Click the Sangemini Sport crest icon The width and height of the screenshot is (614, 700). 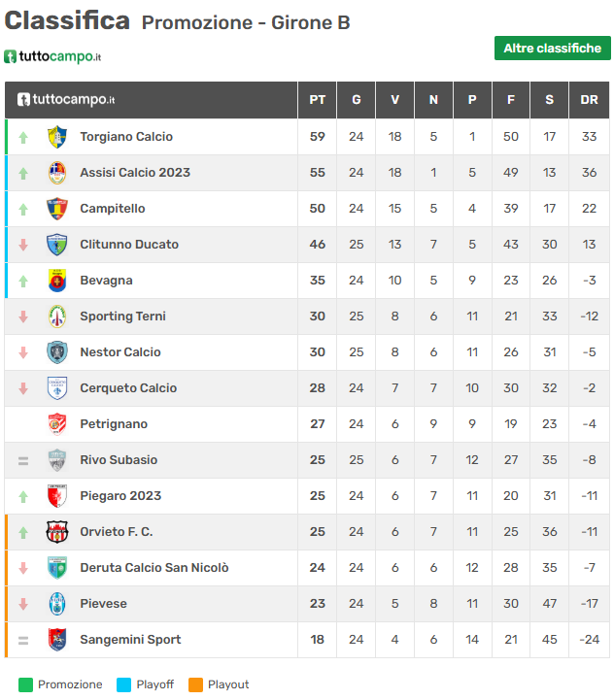pos(57,640)
